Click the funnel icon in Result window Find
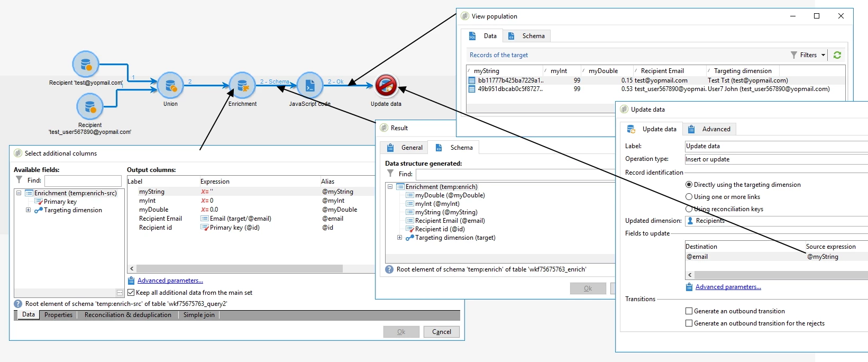 point(390,174)
